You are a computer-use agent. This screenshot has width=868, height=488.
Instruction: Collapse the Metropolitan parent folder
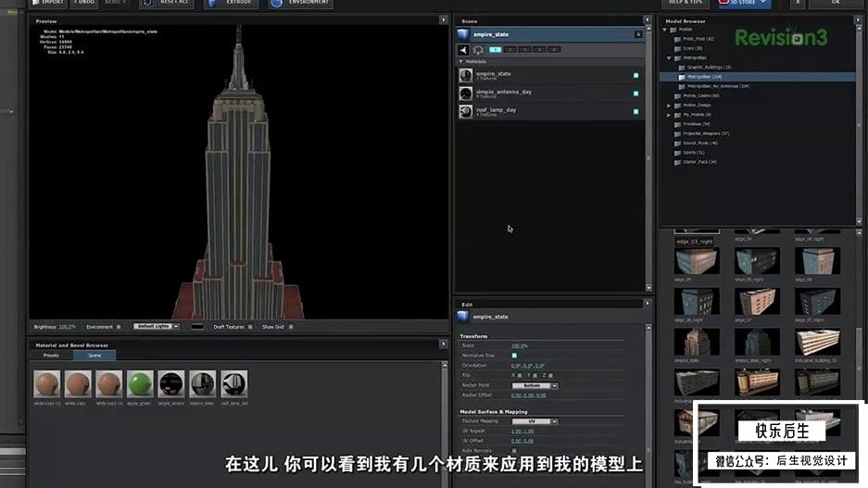click(x=669, y=57)
